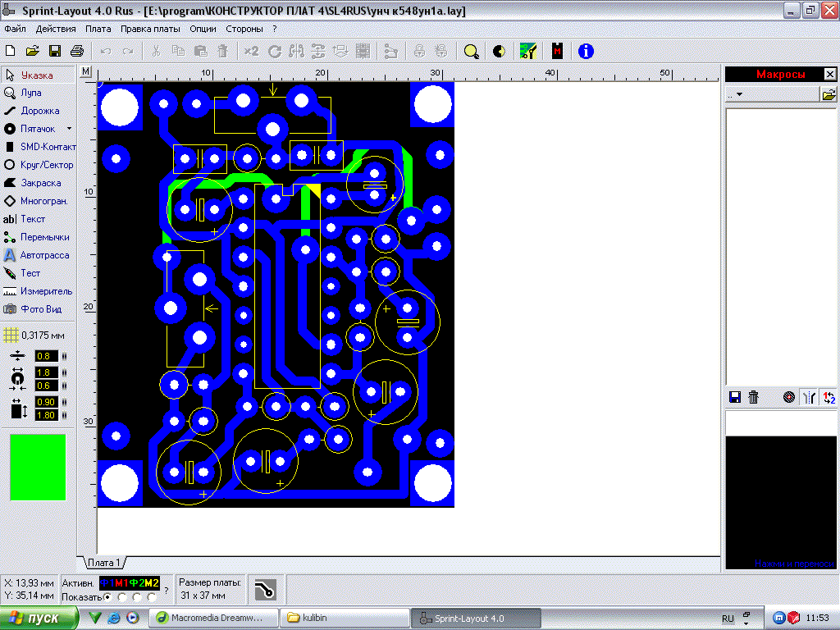Cut selection with scissors icon
Image resolution: width=840 pixels, height=630 pixels.
pos(156,51)
